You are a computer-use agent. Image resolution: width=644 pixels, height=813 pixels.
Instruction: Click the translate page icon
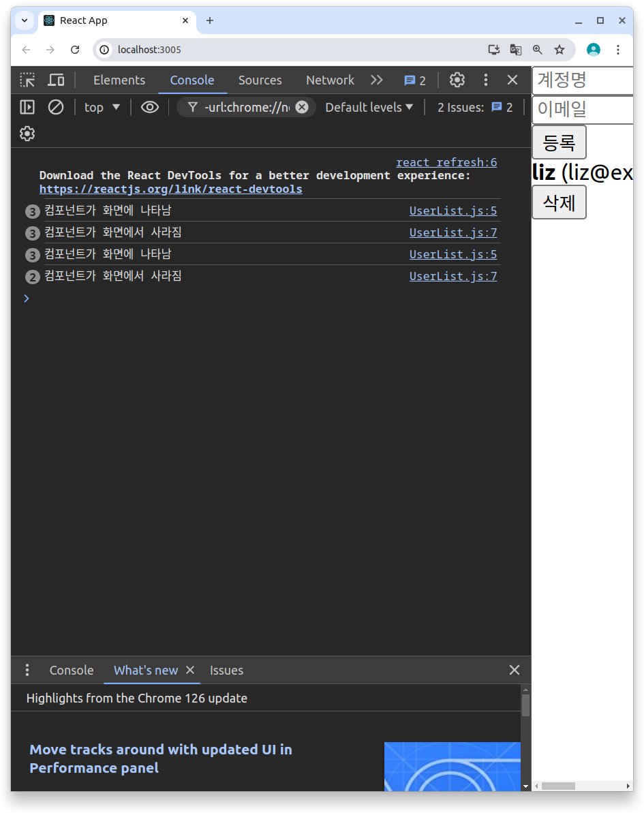pyautogui.click(x=515, y=50)
